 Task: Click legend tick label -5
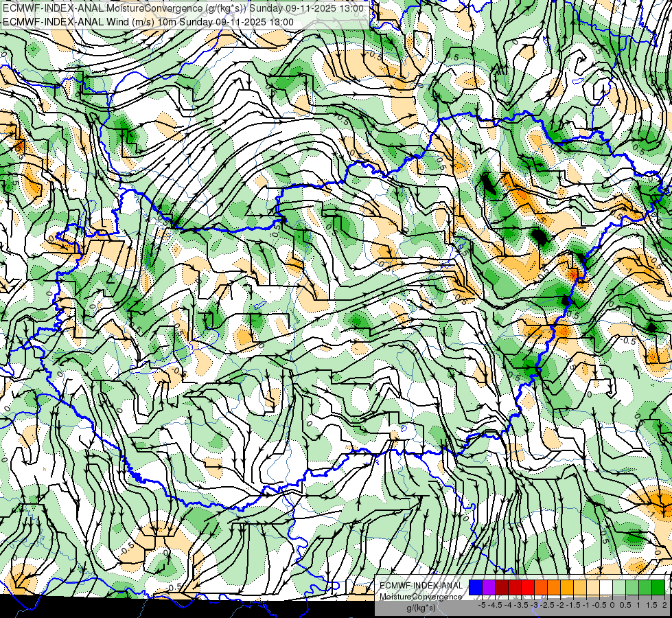tap(482, 605)
